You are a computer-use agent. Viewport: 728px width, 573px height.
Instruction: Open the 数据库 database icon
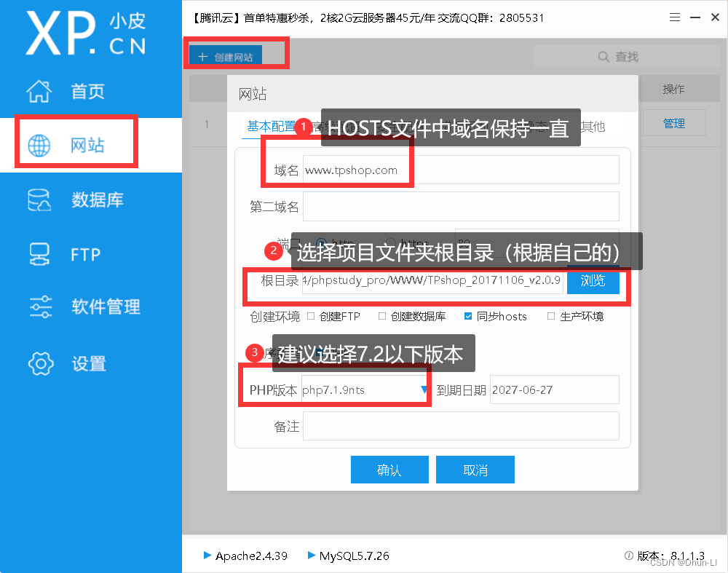pos(39,200)
